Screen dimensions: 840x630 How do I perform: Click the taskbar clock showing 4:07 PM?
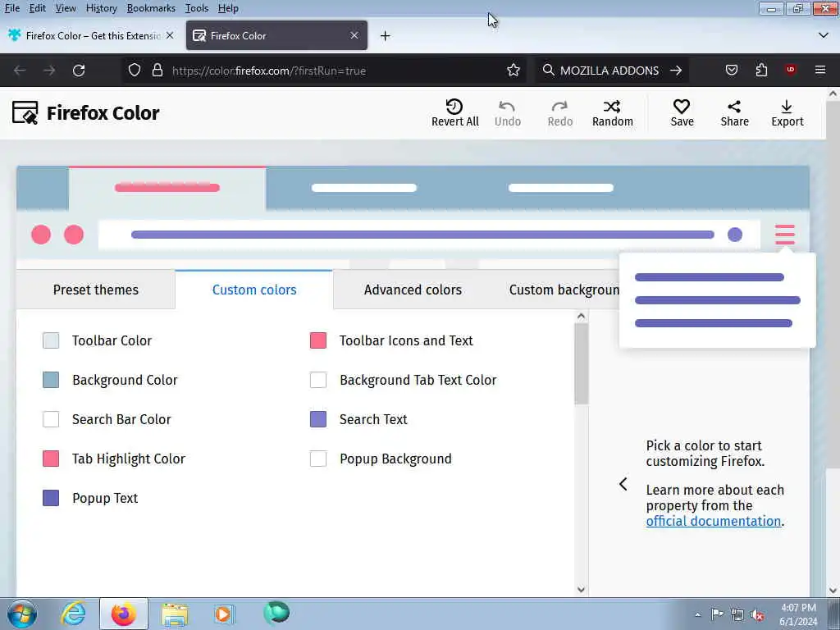pyautogui.click(x=798, y=614)
